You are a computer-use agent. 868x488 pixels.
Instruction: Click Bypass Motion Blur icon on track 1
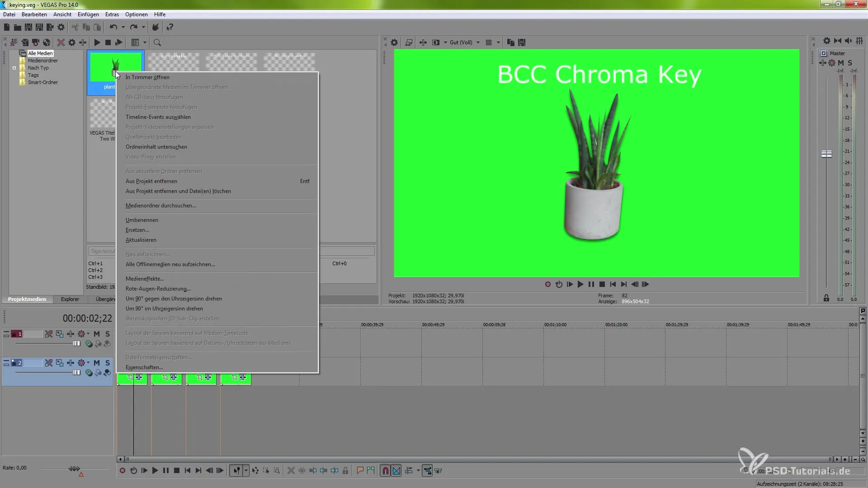tap(49, 334)
